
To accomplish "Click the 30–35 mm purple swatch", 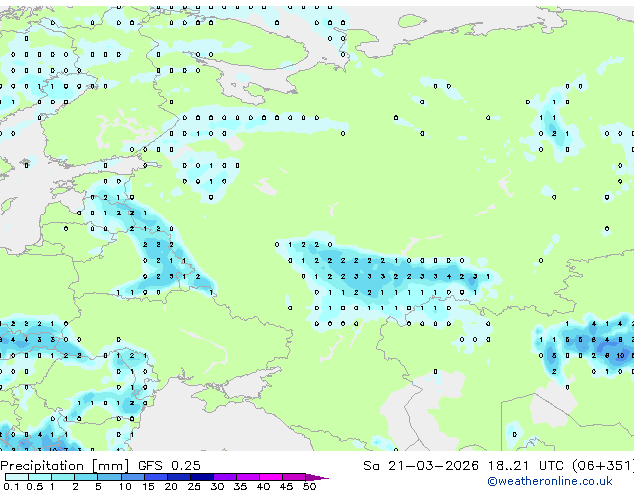I will tap(224, 477).
